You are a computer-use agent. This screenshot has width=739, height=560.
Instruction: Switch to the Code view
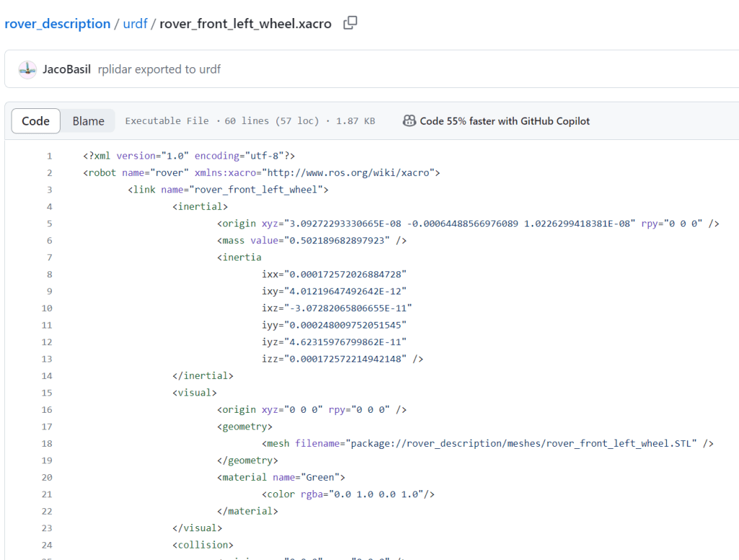click(35, 121)
